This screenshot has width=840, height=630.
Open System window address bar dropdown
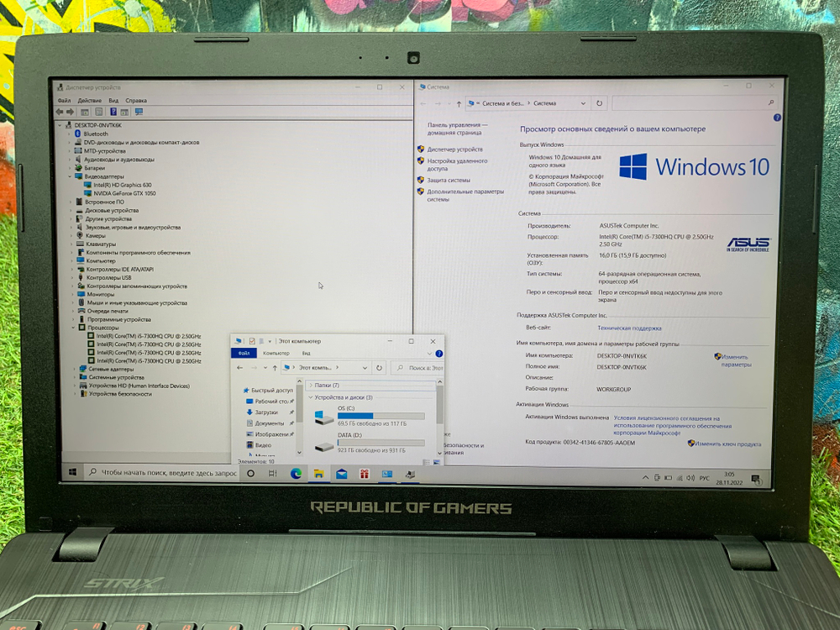584,103
